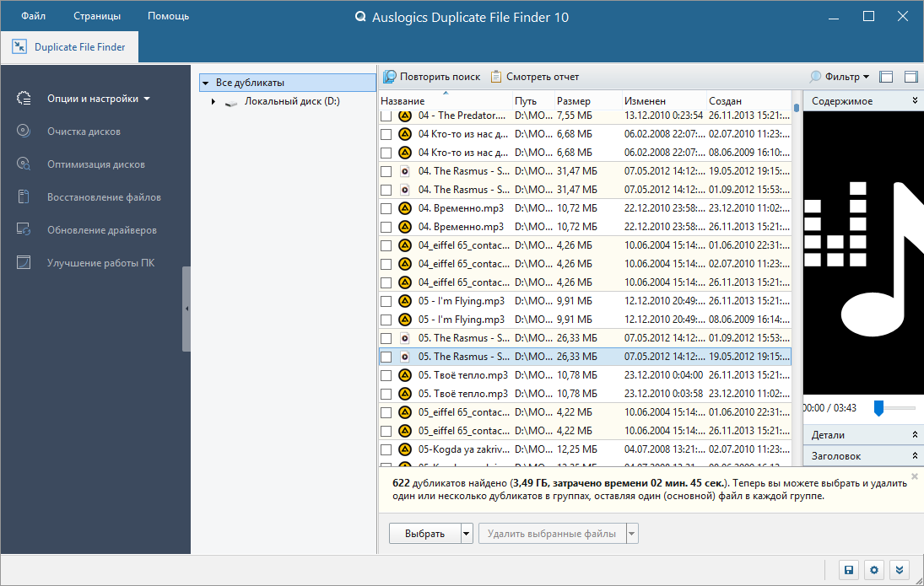Open settings gear in bottom bar
Screen dimensions: 924x586
click(x=874, y=569)
